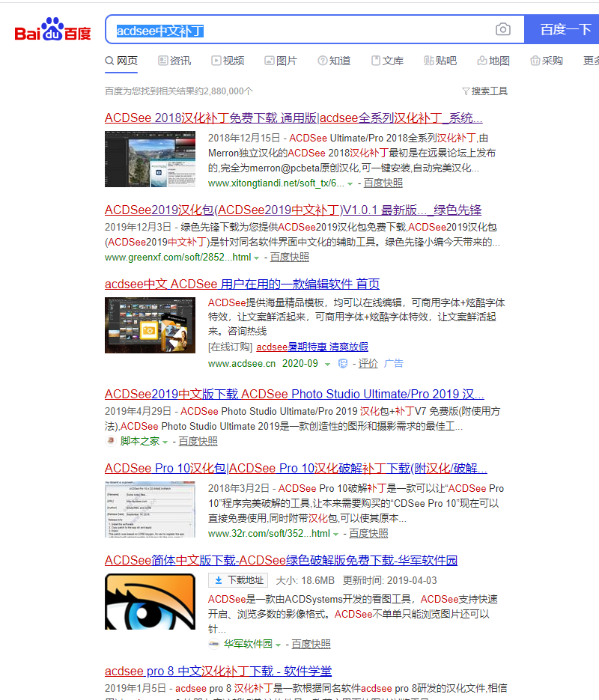
Task: Open 百度快照 for 32r.com result
Action: click(368, 534)
